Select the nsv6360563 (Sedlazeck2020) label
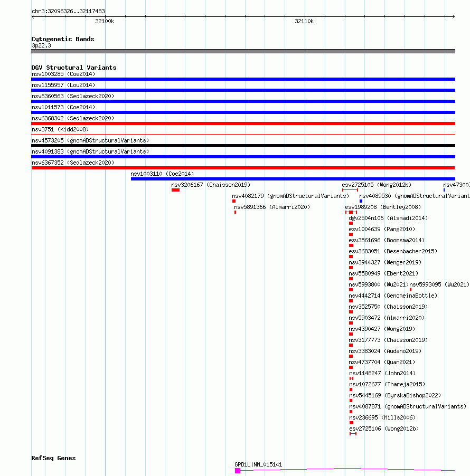Screen dimensions: 470x476 [73, 96]
